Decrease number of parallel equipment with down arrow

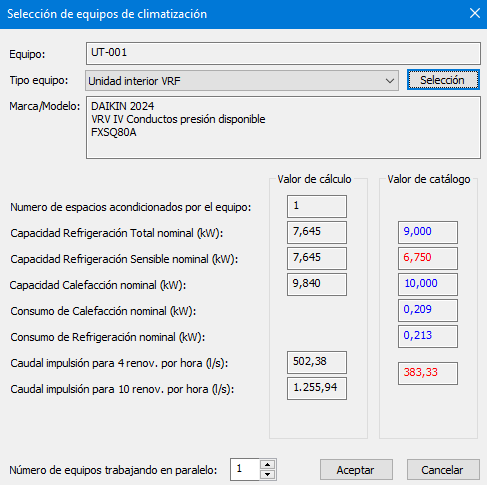click(x=267, y=475)
